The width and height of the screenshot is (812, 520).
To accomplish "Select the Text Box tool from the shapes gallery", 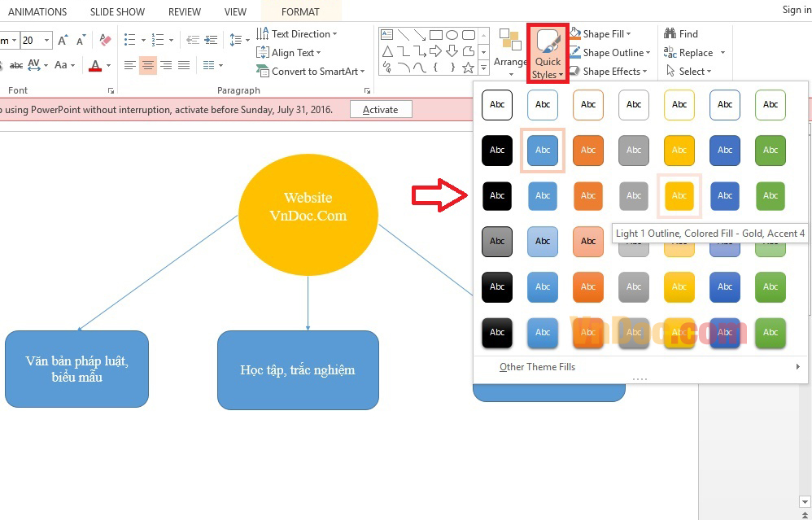I will click(387, 34).
